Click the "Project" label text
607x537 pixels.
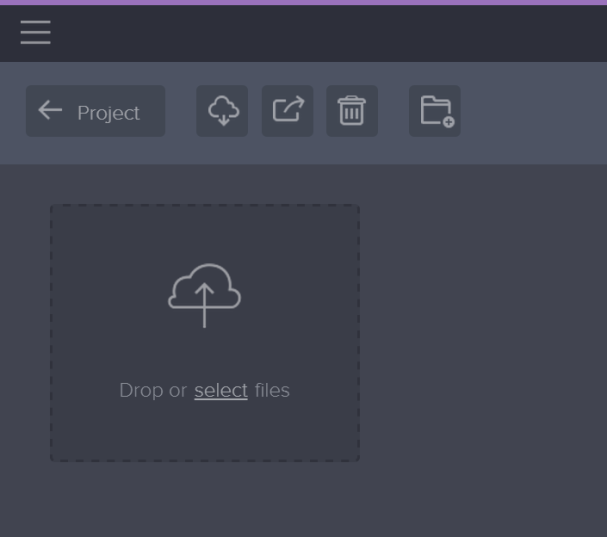(x=109, y=113)
